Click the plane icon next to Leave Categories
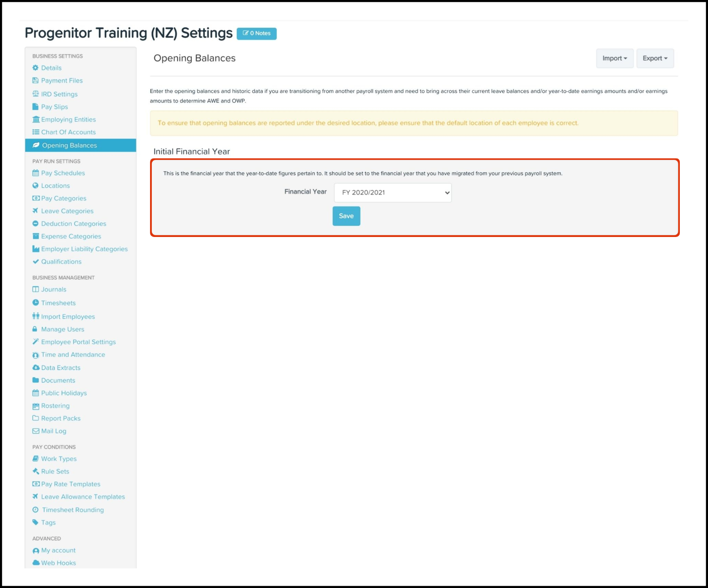 pyautogui.click(x=35, y=211)
